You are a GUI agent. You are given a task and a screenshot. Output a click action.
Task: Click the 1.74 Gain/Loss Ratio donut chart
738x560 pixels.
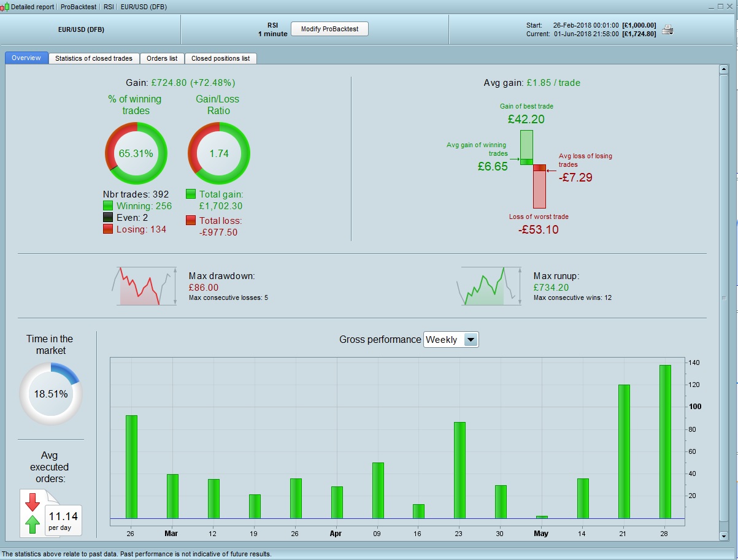point(218,153)
